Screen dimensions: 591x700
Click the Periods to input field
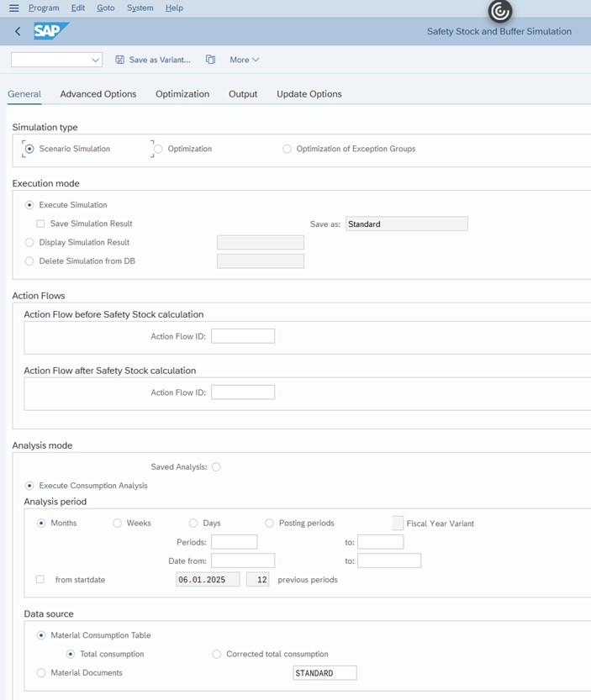(381, 542)
